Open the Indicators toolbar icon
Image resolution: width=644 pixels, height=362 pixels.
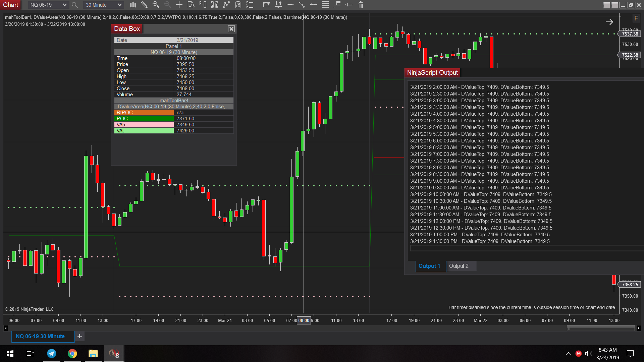point(226,5)
